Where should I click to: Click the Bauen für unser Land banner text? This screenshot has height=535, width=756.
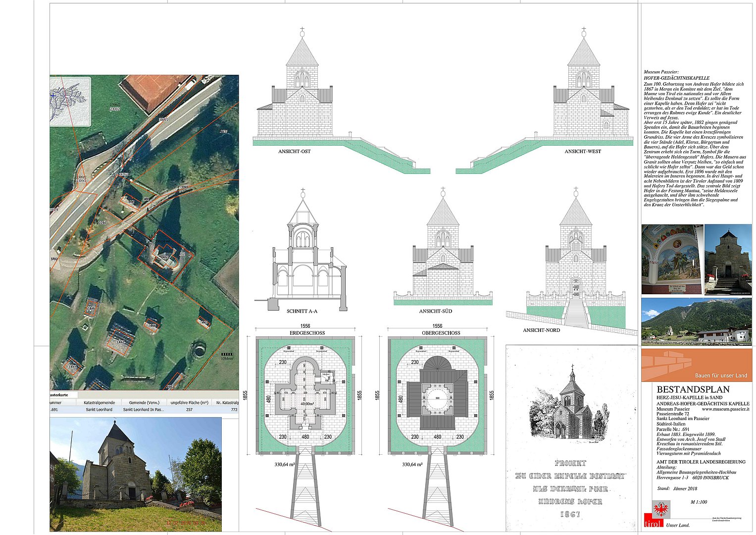tap(721, 375)
